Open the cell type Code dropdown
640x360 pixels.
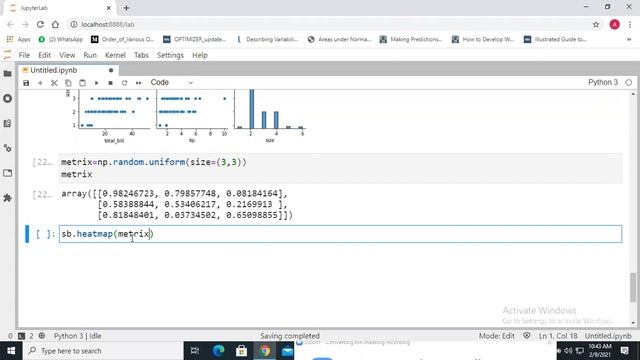[171, 82]
